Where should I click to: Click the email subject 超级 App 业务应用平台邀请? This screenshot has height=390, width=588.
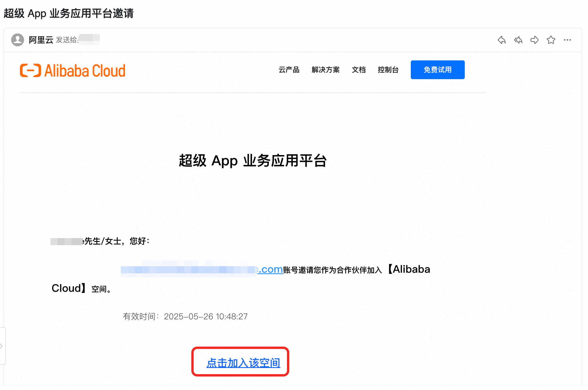[x=69, y=13]
